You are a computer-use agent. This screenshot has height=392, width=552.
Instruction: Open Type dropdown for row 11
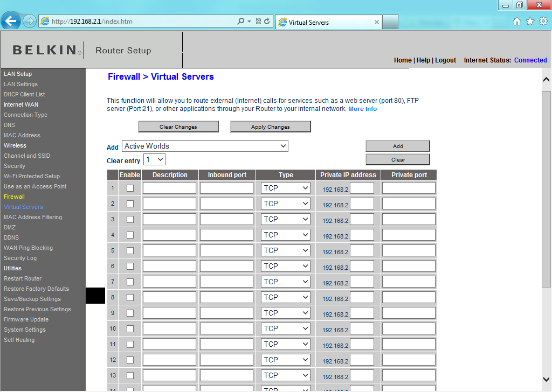point(286,344)
